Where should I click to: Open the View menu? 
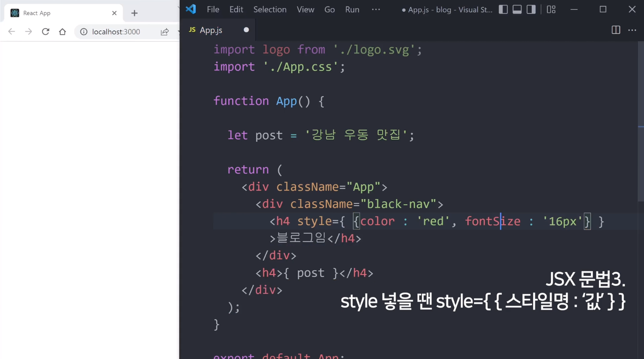point(306,9)
